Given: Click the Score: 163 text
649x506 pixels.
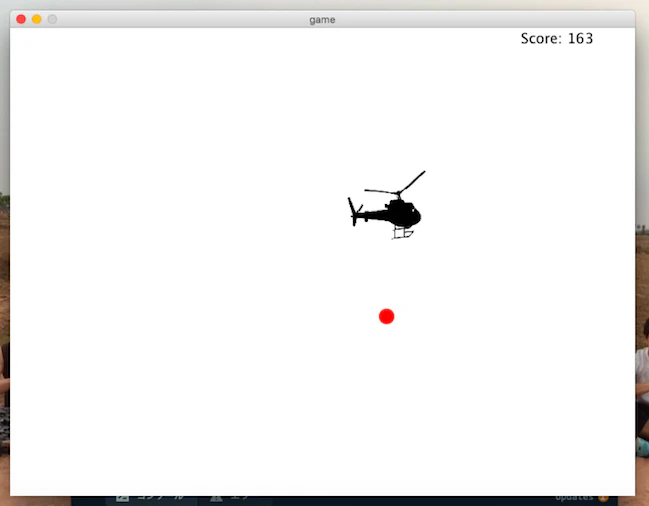Looking at the screenshot, I should coord(557,38).
